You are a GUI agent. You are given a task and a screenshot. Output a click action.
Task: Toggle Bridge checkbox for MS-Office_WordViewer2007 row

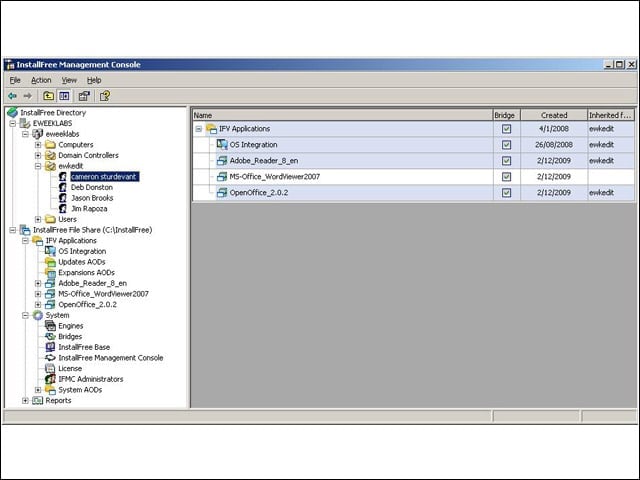[x=507, y=177]
